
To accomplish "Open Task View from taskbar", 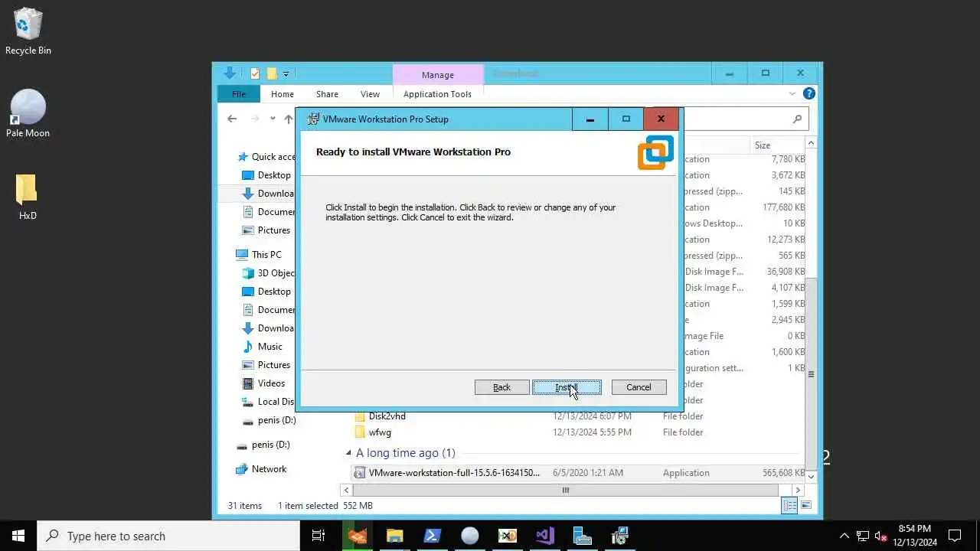I will (318, 536).
